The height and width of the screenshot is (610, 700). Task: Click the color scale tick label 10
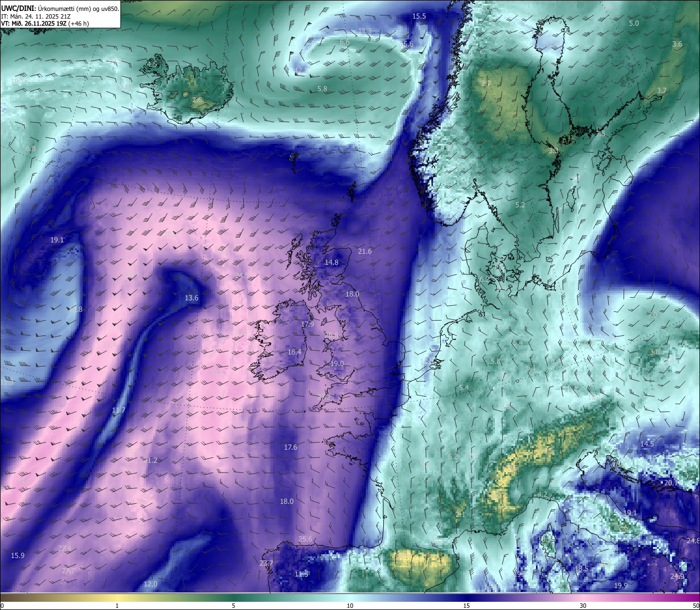point(350,606)
